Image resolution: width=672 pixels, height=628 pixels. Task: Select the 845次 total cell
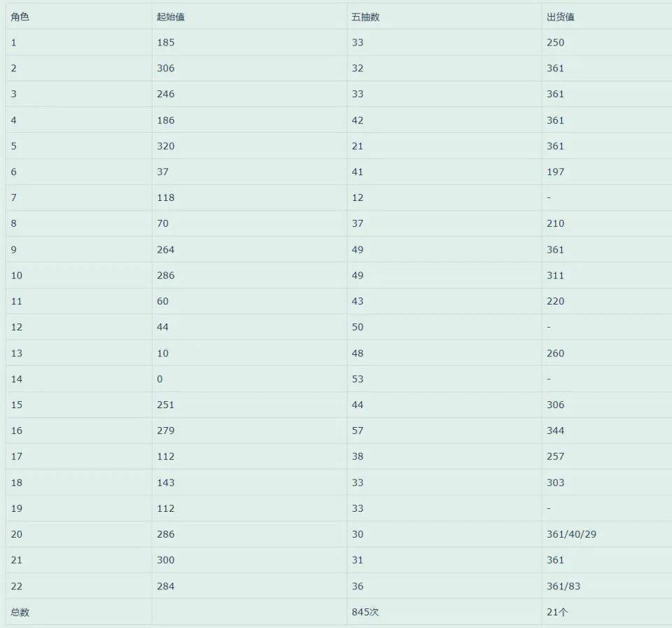coord(365,612)
